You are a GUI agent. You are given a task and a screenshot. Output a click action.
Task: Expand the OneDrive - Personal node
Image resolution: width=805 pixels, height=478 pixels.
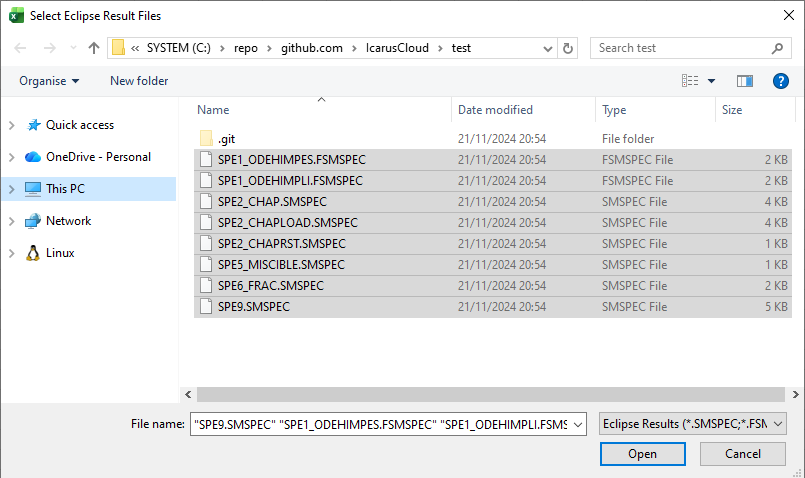click(12, 157)
